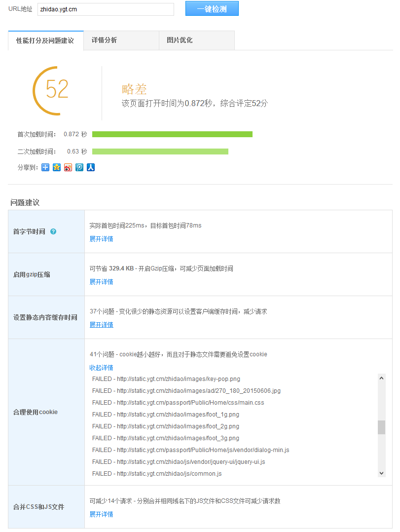Click the cookie list scrollbar thumb
This screenshot has height=532, width=400.
[x=381, y=427]
